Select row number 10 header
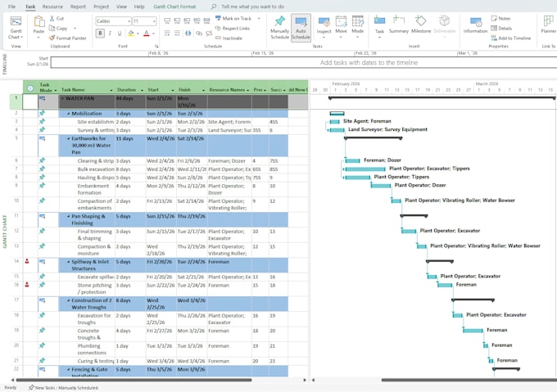557x392 pixels. (16, 205)
